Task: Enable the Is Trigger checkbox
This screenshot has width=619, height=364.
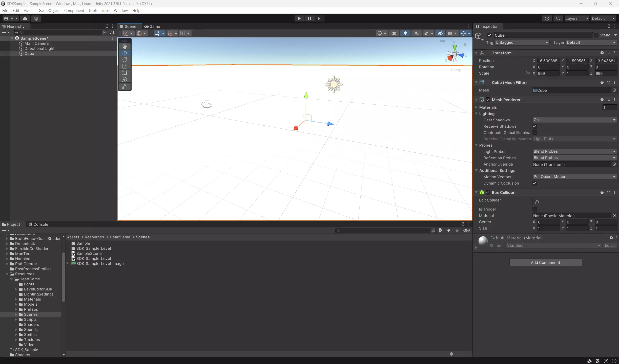Action: point(534,209)
